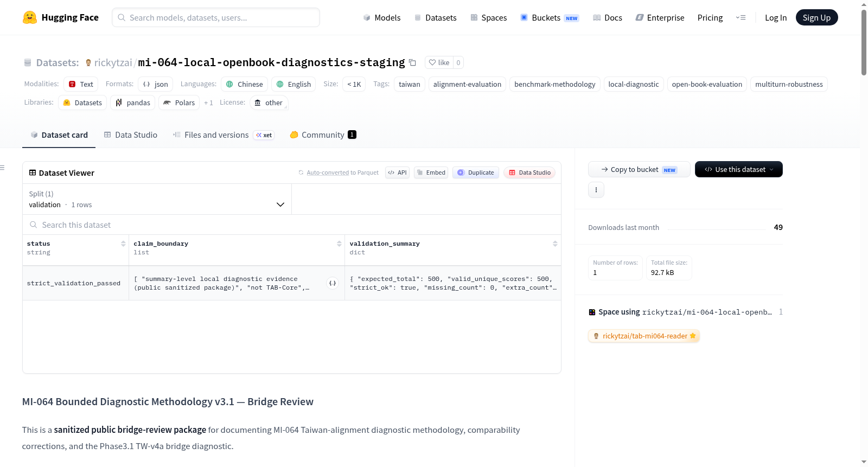Select the English language tag
Screen dimensions: 868x467
pyautogui.click(x=293, y=84)
